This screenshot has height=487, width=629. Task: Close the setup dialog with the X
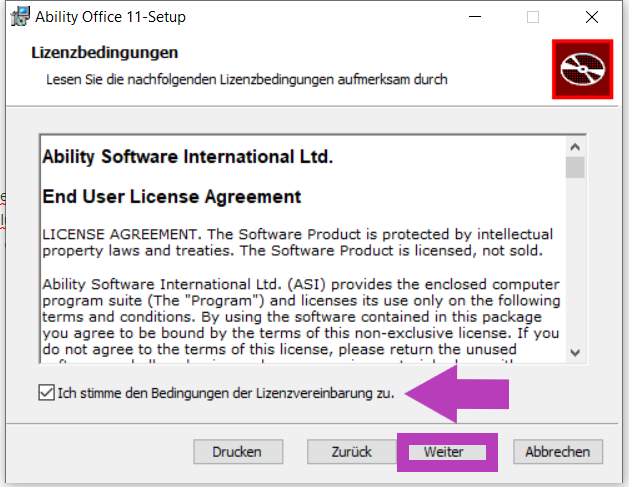(592, 17)
